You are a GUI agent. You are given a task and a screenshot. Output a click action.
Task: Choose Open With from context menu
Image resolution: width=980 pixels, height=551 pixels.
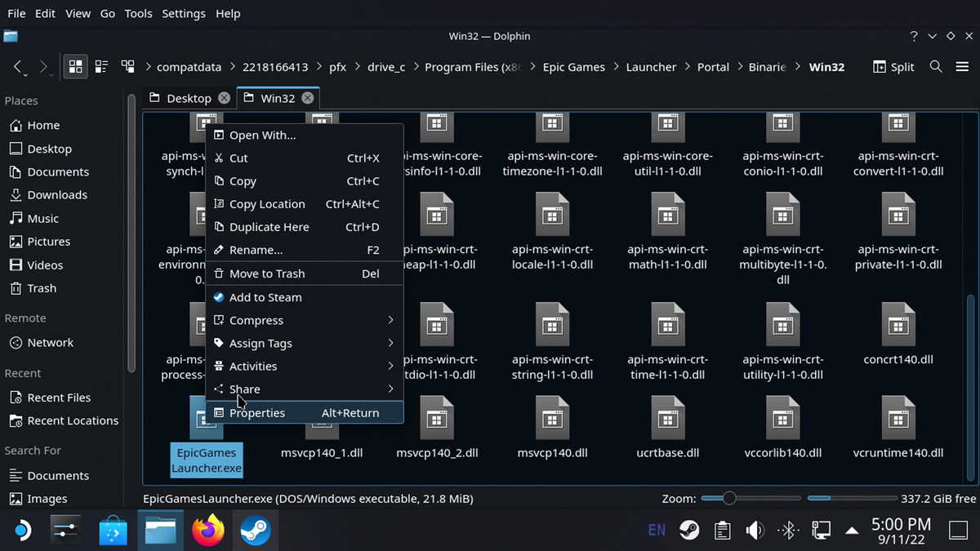coord(305,135)
